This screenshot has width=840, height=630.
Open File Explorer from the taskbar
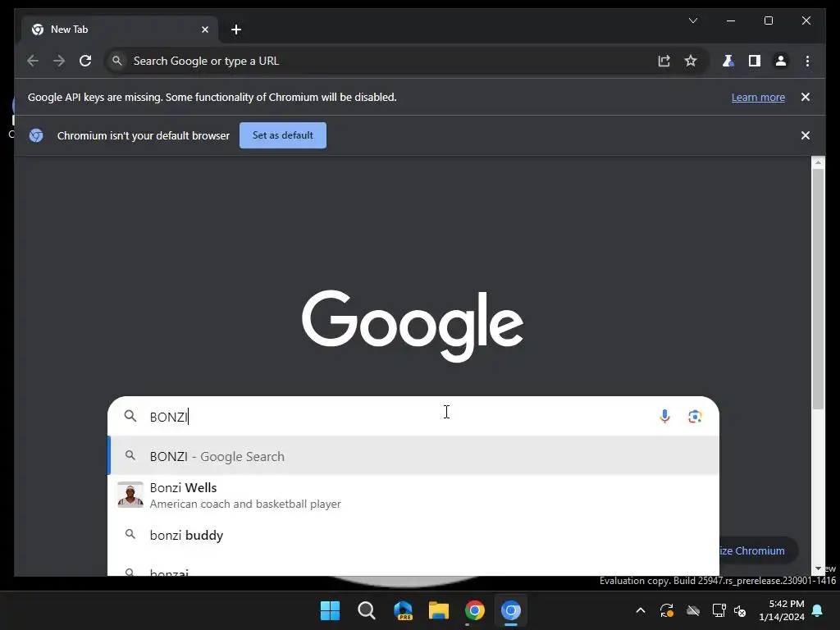click(x=439, y=610)
